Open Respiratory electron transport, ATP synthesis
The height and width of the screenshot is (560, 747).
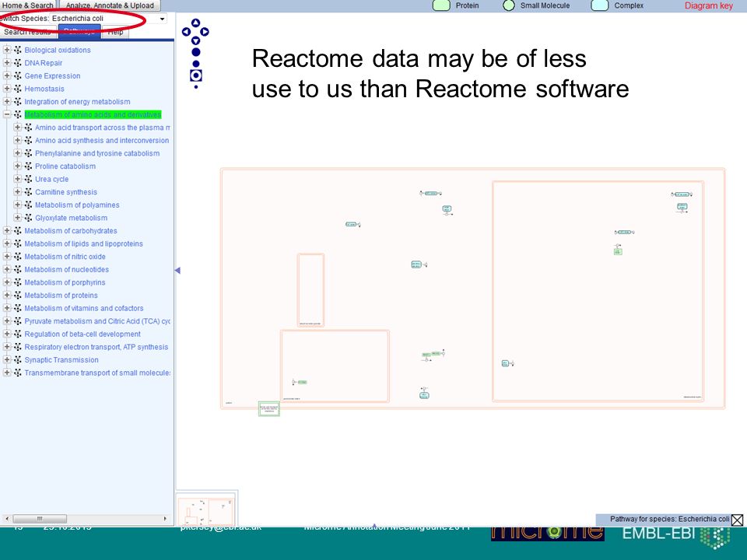[x=96, y=347]
